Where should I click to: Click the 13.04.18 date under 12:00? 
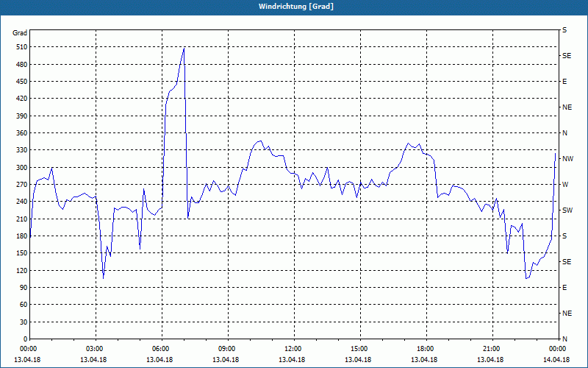pos(292,360)
